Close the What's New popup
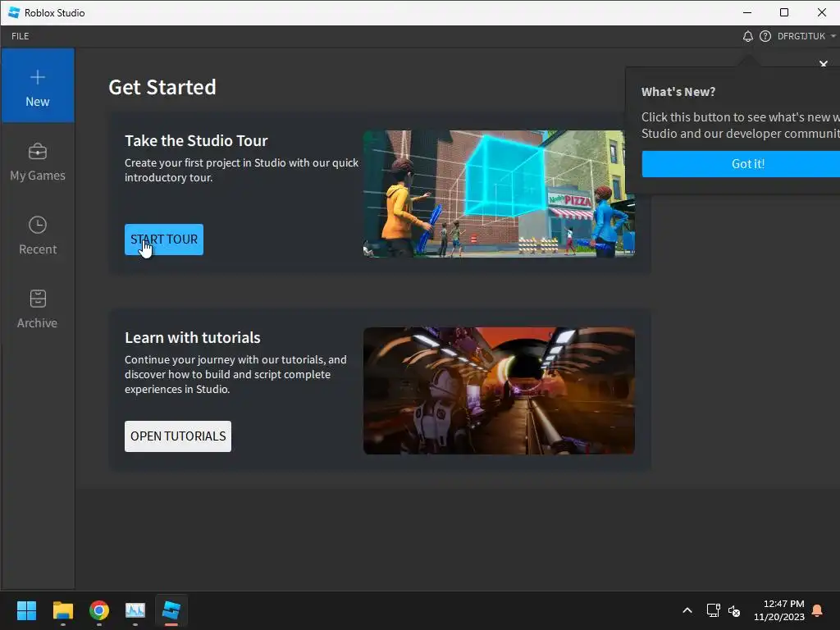 [824, 64]
